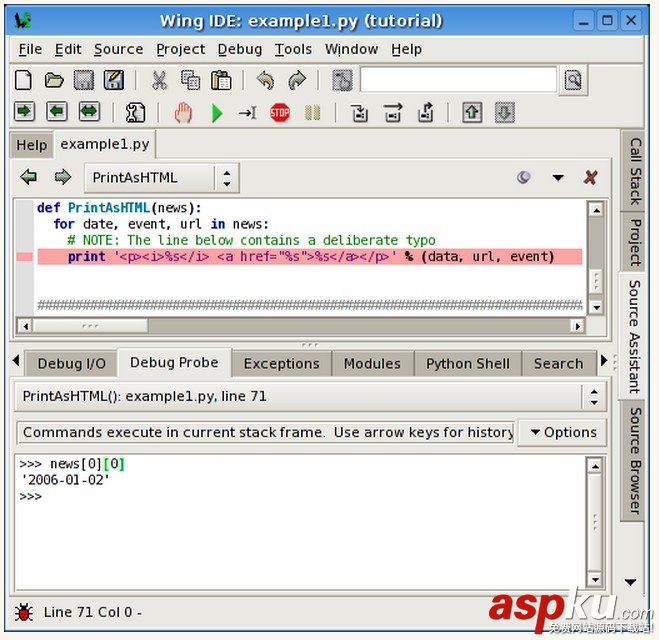Close editor with the red X icon
The height and width of the screenshot is (640, 659).
tap(590, 178)
